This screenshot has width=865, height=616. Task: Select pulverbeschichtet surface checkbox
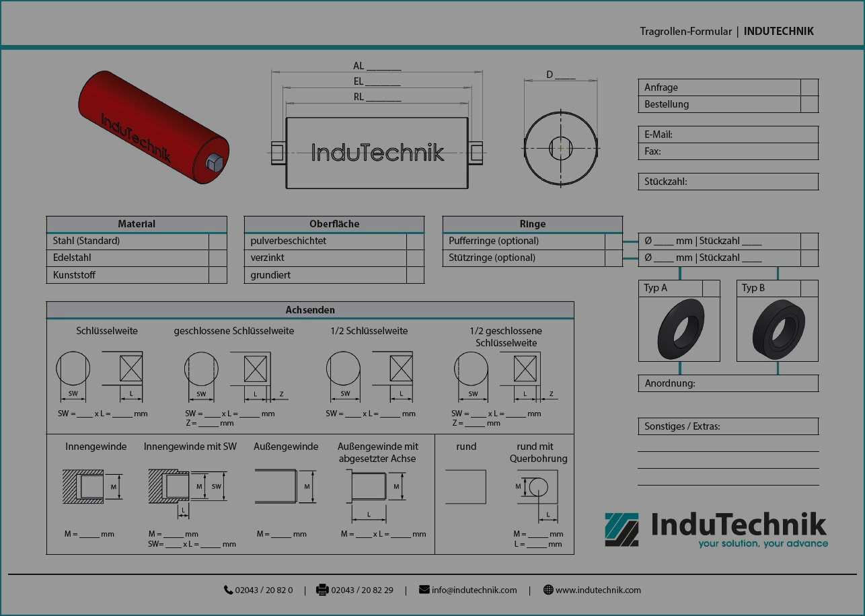tap(415, 241)
